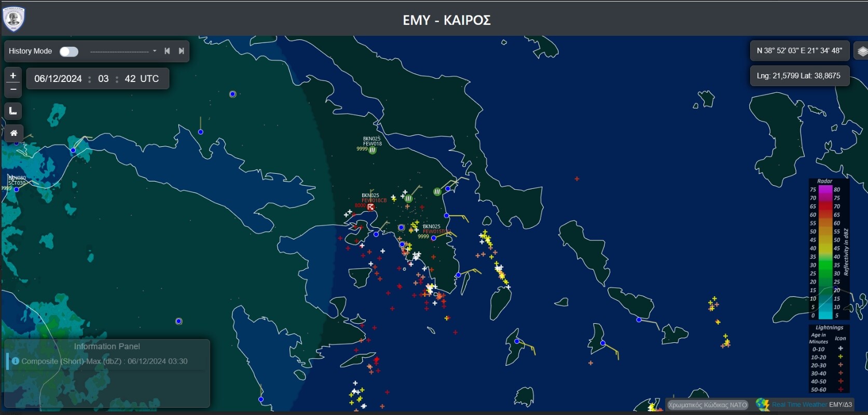Click green haze icon under BKN025 FEW018
This screenshot has height=415, width=868.
coord(373,150)
